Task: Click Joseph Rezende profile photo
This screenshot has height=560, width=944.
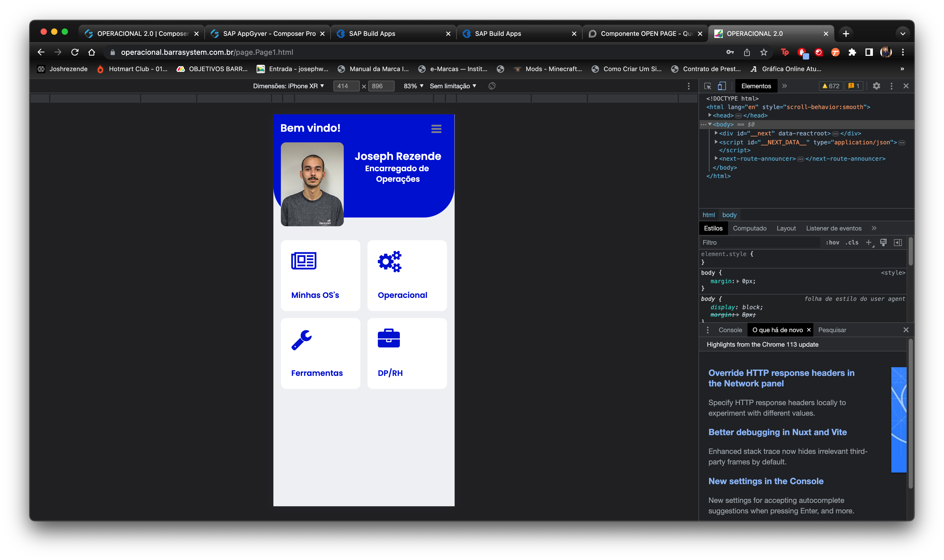Action: coord(312,184)
